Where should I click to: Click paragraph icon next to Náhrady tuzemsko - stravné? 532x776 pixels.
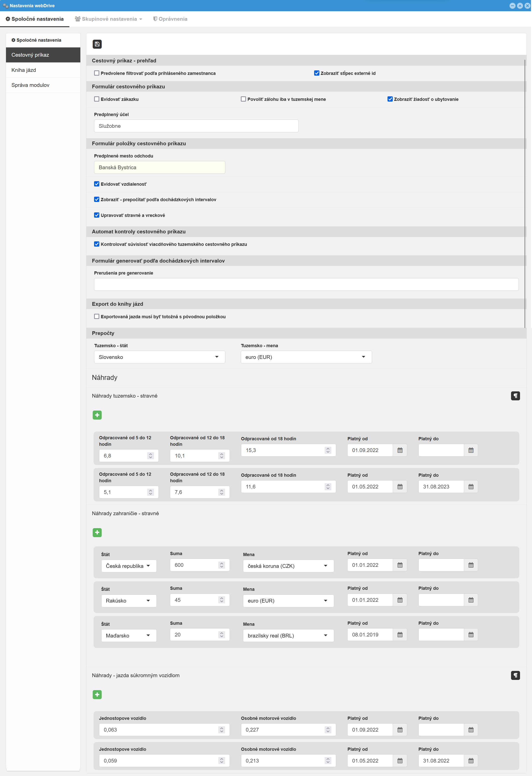click(x=515, y=396)
